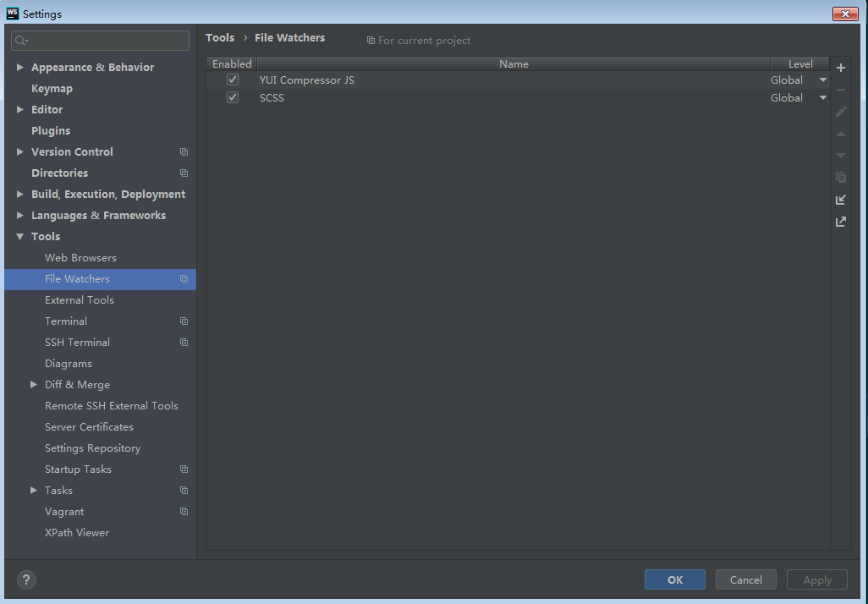Click project-level icon beside Startup Tasks

184,469
